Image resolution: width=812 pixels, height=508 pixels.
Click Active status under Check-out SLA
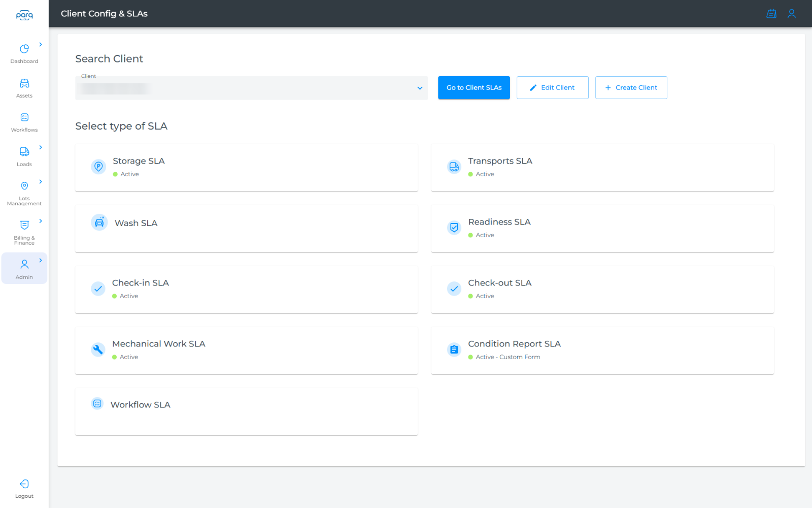[x=485, y=296]
